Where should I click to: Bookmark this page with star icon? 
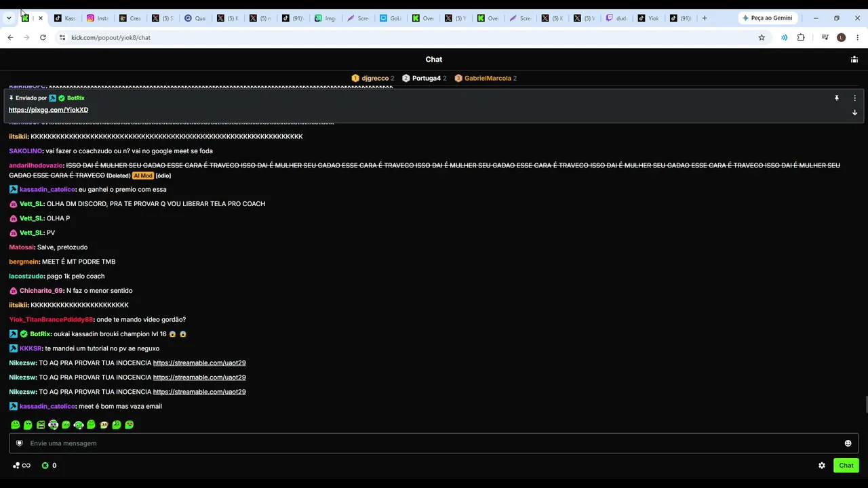[762, 37]
